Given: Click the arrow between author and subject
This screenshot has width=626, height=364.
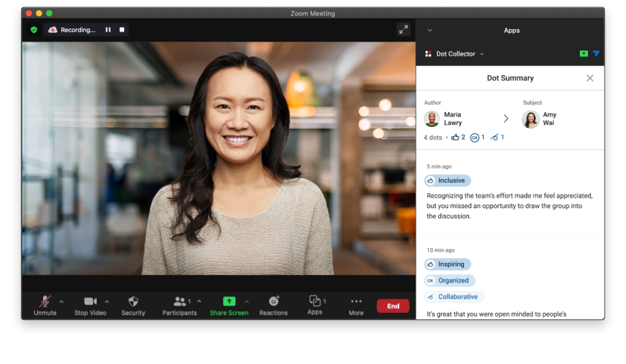Looking at the screenshot, I should [x=506, y=119].
